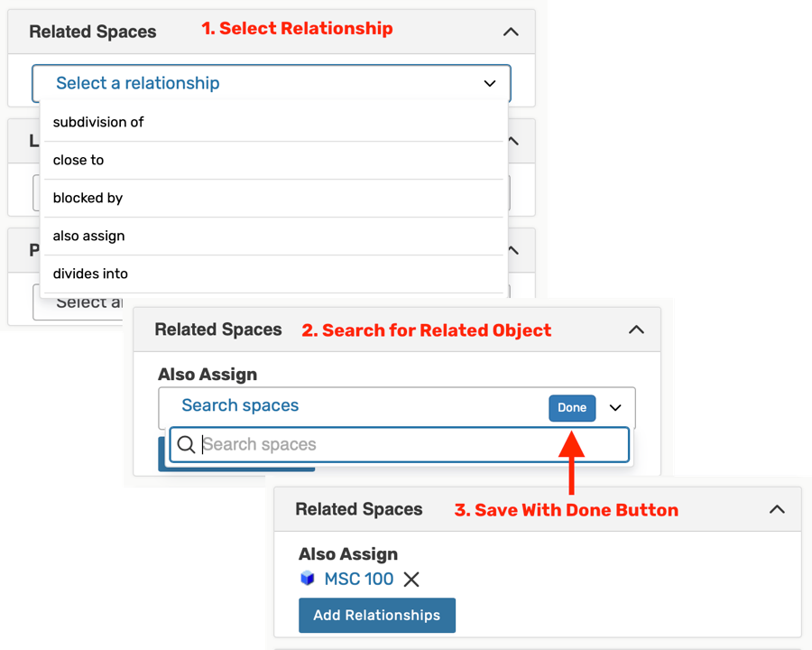The height and width of the screenshot is (650, 812).
Task: Choose the "subdivision of" relationship option
Action: pyautogui.click(x=98, y=122)
